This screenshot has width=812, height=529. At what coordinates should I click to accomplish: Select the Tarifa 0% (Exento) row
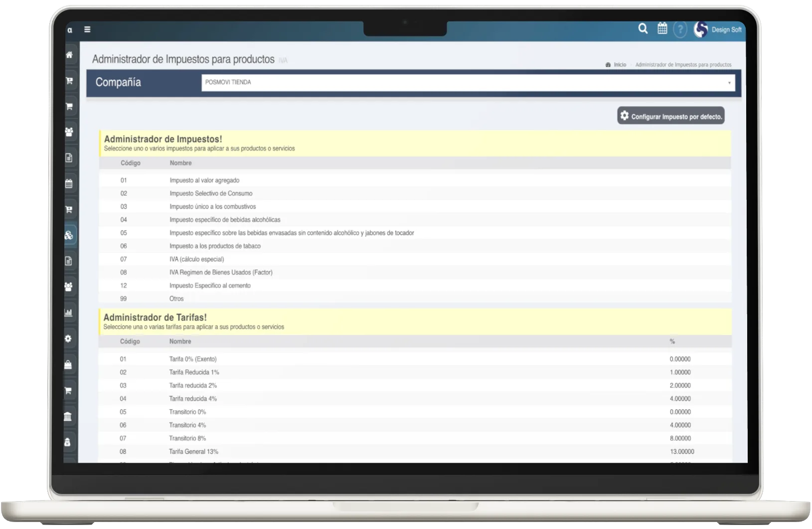[193, 359]
